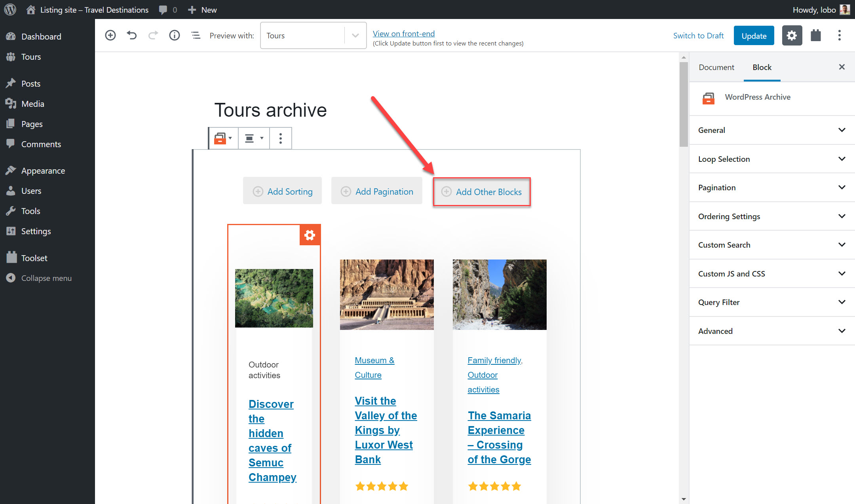The height and width of the screenshot is (504, 855).
Task: Toggle the settings gear sidebar
Action: click(792, 35)
